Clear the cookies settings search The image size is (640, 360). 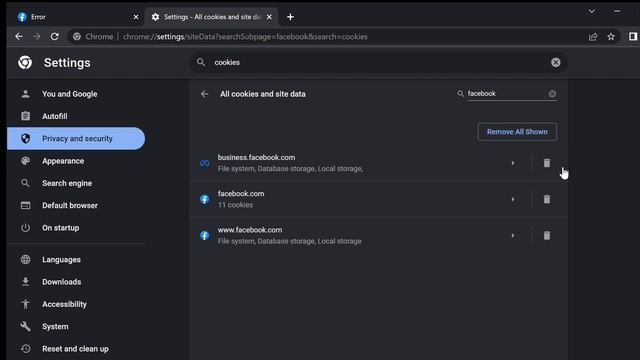pyautogui.click(x=556, y=62)
